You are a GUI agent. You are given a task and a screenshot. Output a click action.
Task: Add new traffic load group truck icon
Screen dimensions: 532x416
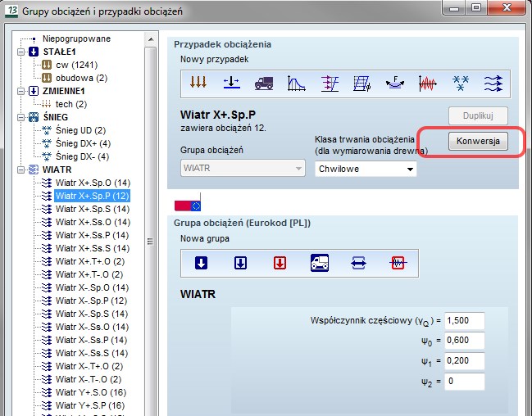[x=319, y=262]
